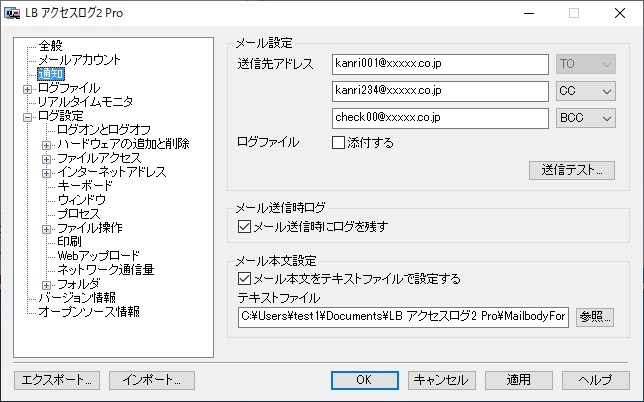Viewport: 644px width, 402px height.
Task: Uncheck メール送信時にログを残す checkbox
Action: [x=245, y=226]
